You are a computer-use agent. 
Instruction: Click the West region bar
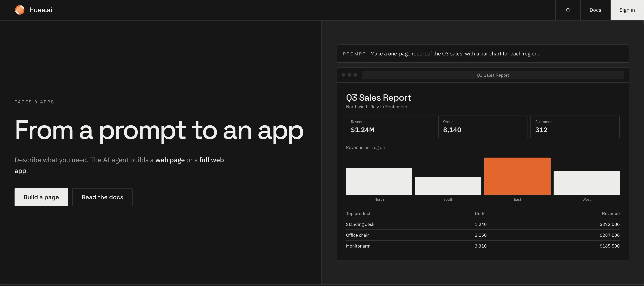(x=587, y=183)
